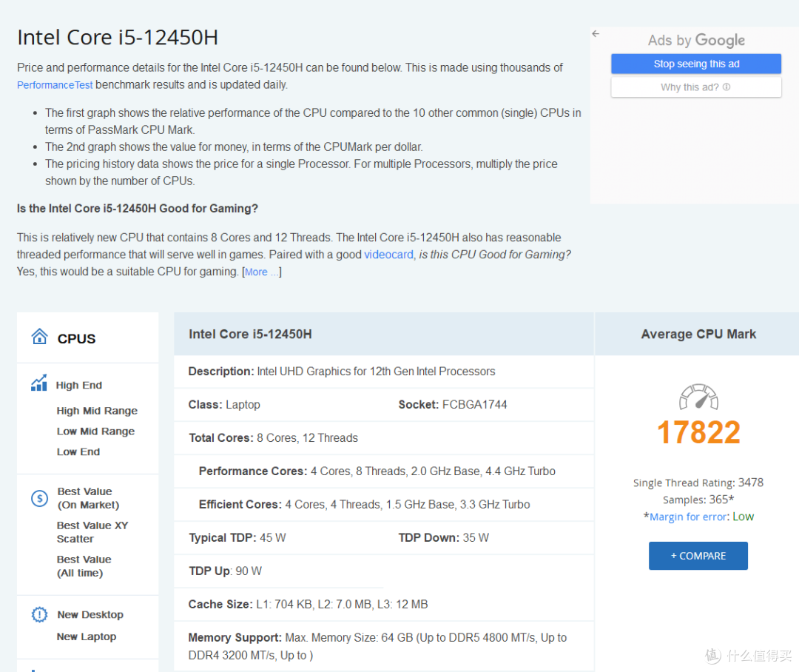Screen dimensions: 799x672
Task: Click the CPUS home icon
Action: pos(39,337)
